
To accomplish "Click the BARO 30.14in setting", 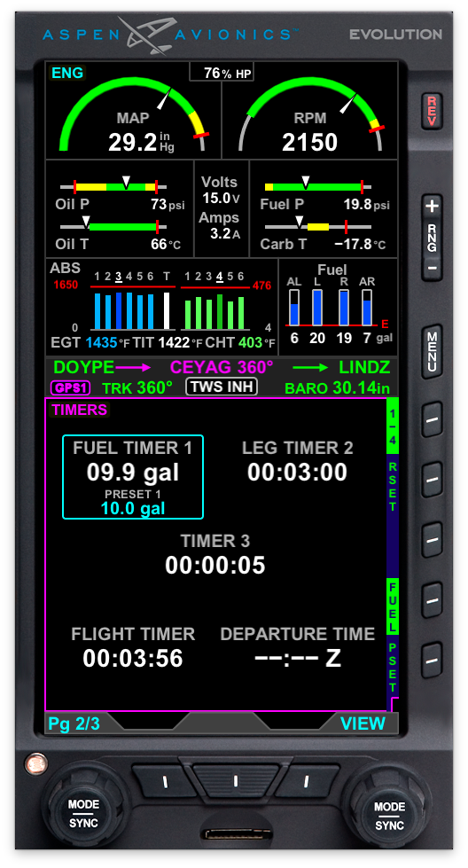I will coord(337,388).
